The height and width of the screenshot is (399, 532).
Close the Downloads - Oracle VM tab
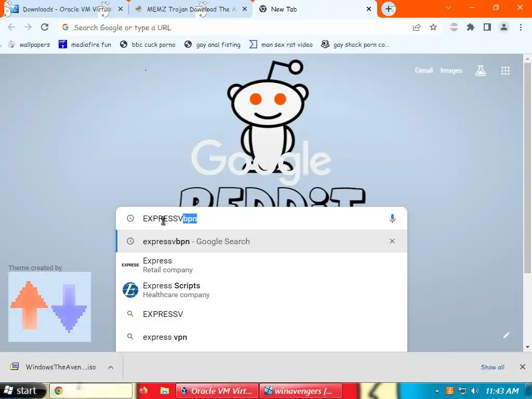tap(121, 9)
